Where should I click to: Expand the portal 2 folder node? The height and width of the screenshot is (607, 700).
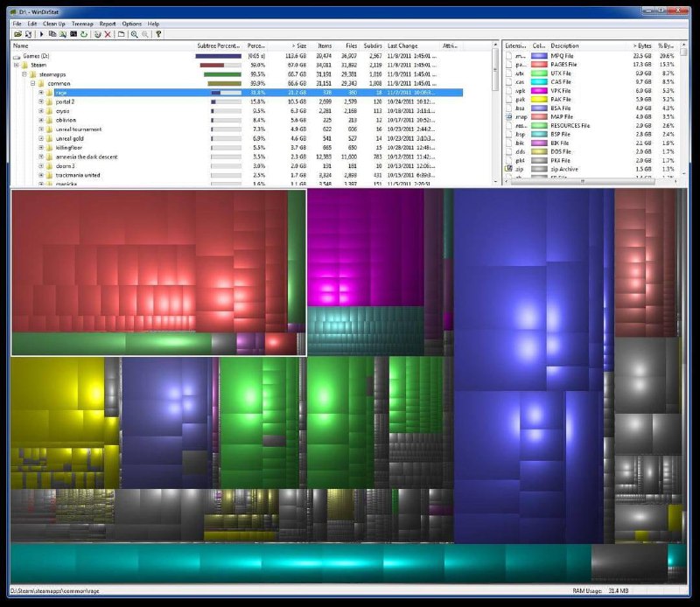click(41, 101)
